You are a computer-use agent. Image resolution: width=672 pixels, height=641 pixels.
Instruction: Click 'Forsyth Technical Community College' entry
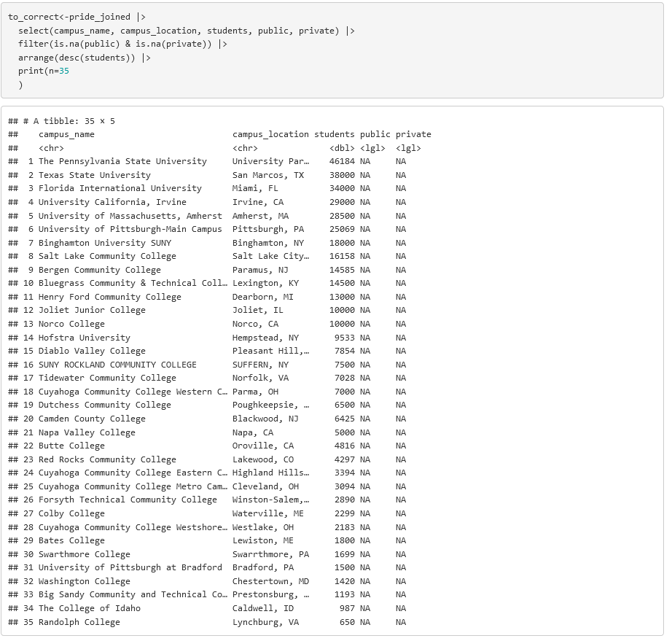[x=128, y=500]
